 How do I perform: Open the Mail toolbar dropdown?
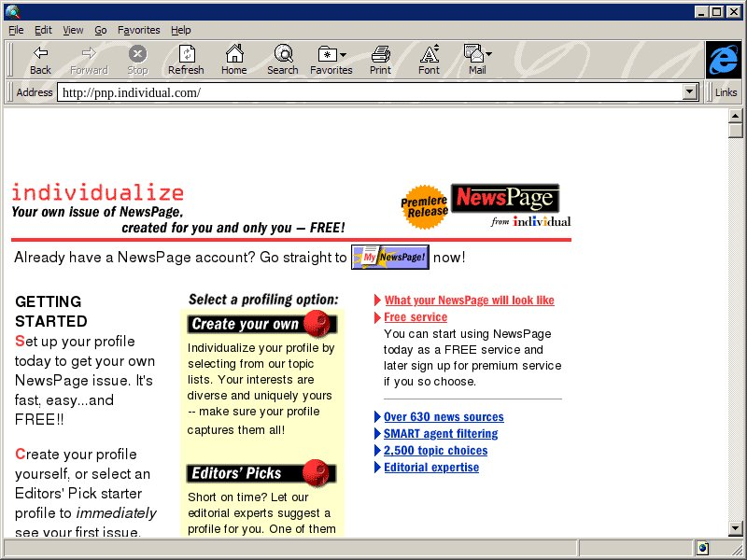pos(477,54)
